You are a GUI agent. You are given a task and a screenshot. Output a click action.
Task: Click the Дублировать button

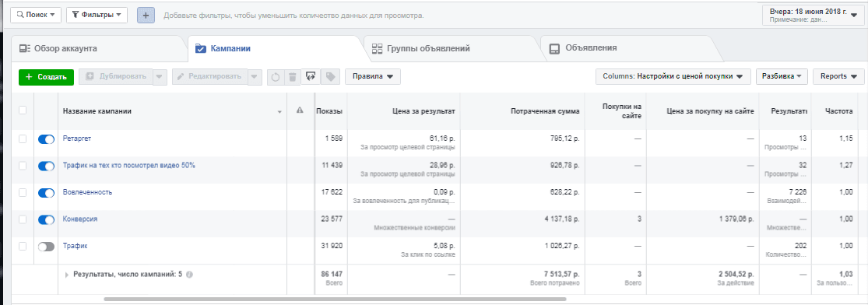click(x=116, y=77)
